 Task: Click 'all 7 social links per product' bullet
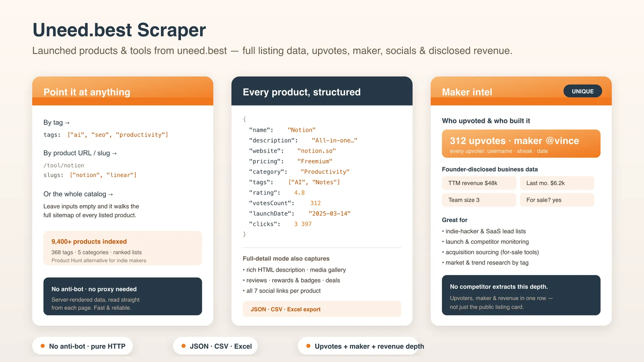[x=282, y=291]
